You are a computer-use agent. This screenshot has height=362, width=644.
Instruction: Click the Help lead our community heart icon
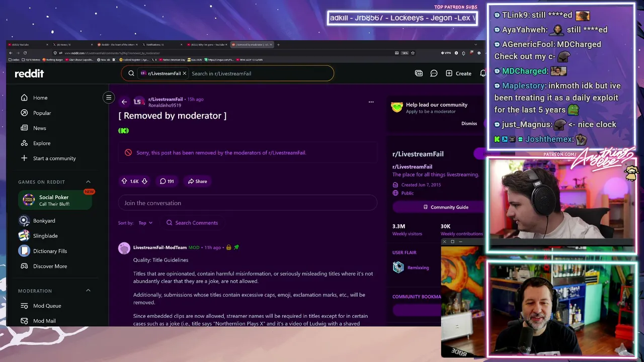pyautogui.click(x=397, y=107)
